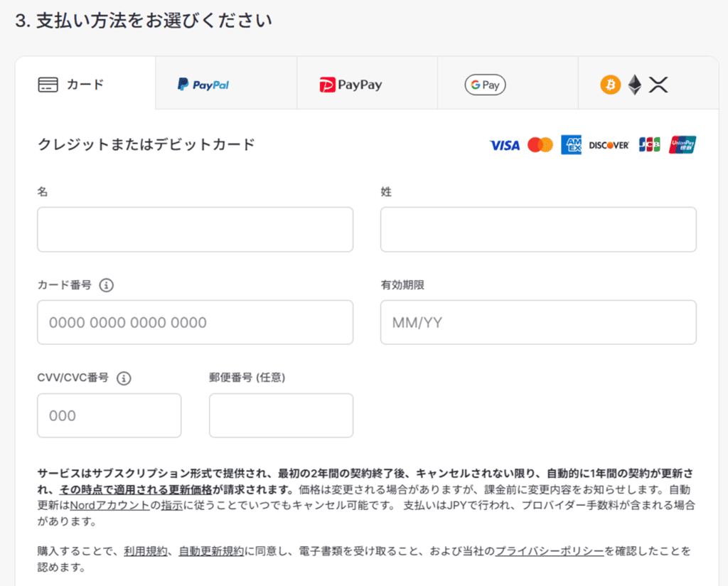Click the American Express logo icon

tap(571, 145)
